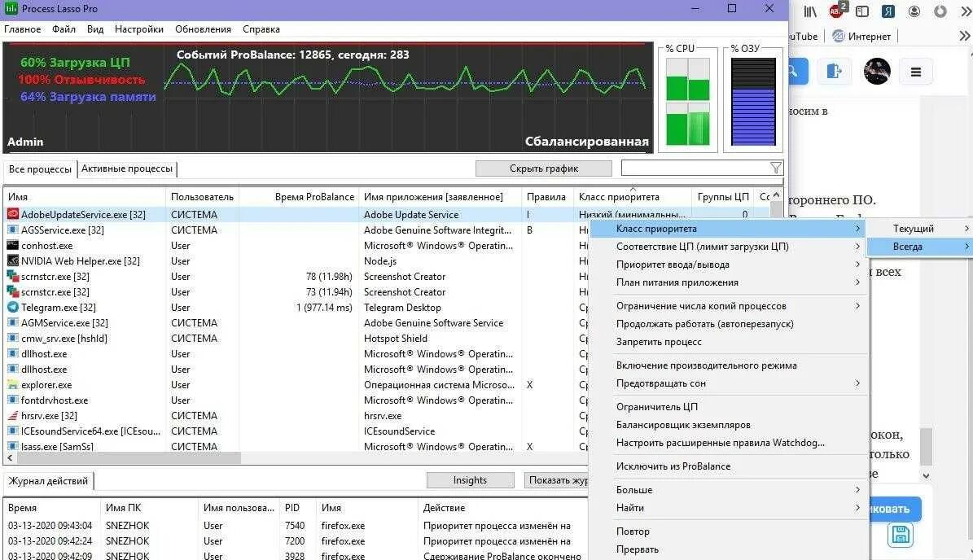Expand Класс приоритета submenu

(x=729, y=229)
